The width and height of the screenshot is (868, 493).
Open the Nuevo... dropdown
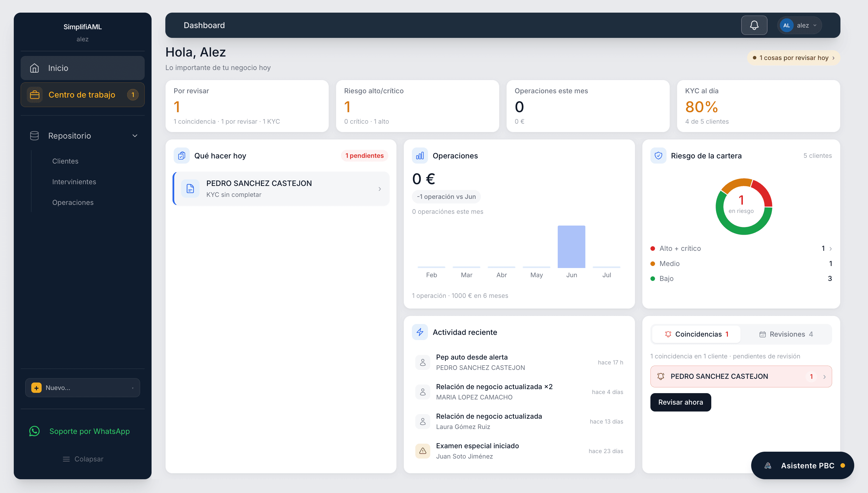82,388
